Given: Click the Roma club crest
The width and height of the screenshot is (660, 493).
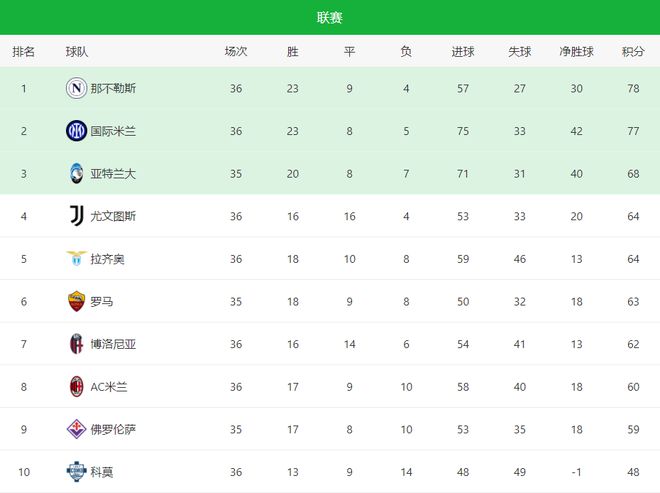Looking at the screenshot, I should click(x=76, y=301).
